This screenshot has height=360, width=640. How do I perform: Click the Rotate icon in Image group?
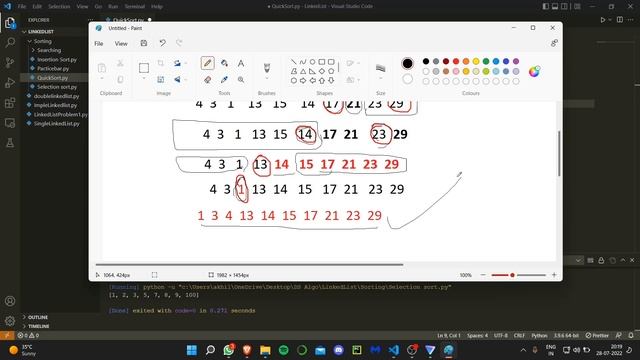[177, 63]
